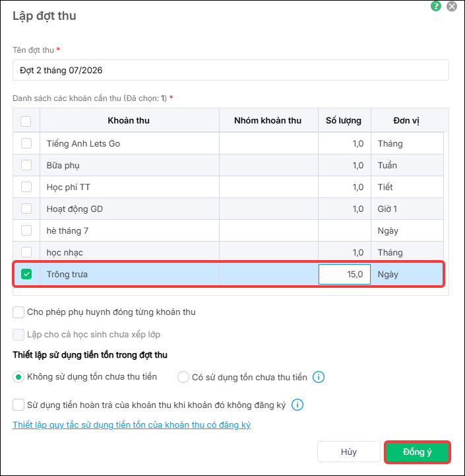Open the green help question mark icon
The height and width of the screenshot is (476, 465).
click(x=435, y=6)
